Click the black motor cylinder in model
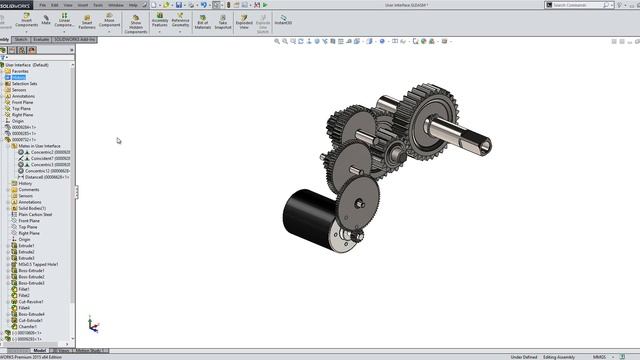This screenshot has height=360, width=640. coord(309,218)
